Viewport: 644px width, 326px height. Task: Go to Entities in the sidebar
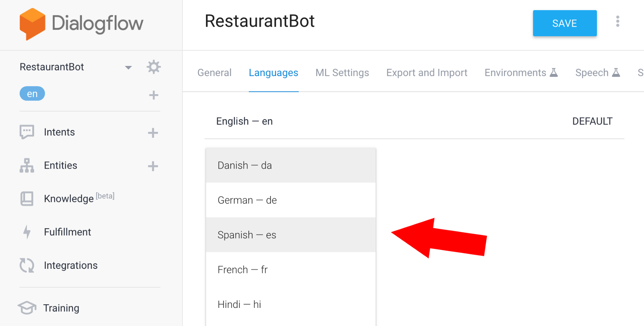click(60, 165)
